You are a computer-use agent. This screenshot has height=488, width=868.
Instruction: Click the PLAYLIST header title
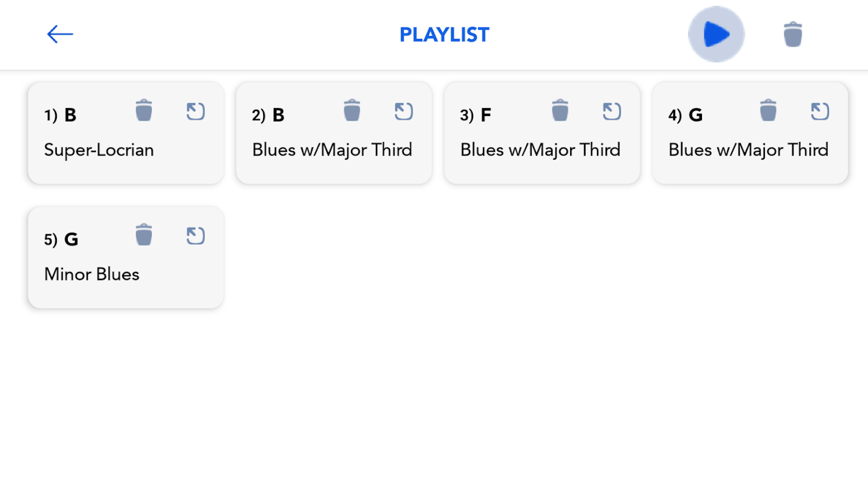[x=444, y=35]
